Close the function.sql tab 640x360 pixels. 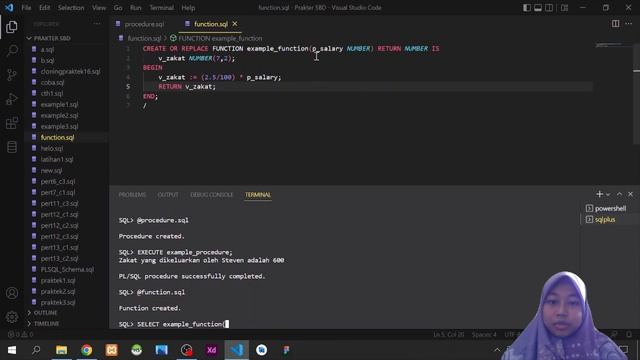[x=235, y=24]
